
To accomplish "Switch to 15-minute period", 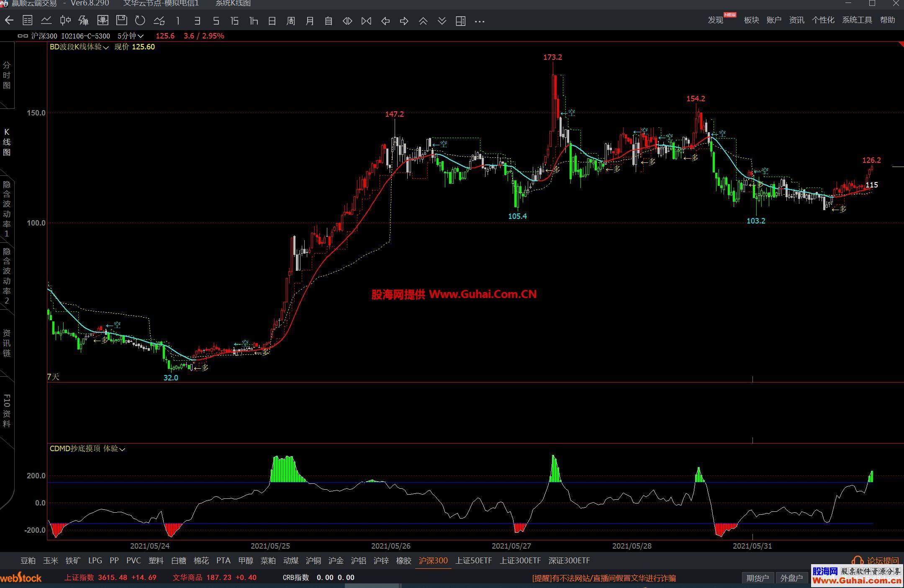I will (x=234, y=21).
